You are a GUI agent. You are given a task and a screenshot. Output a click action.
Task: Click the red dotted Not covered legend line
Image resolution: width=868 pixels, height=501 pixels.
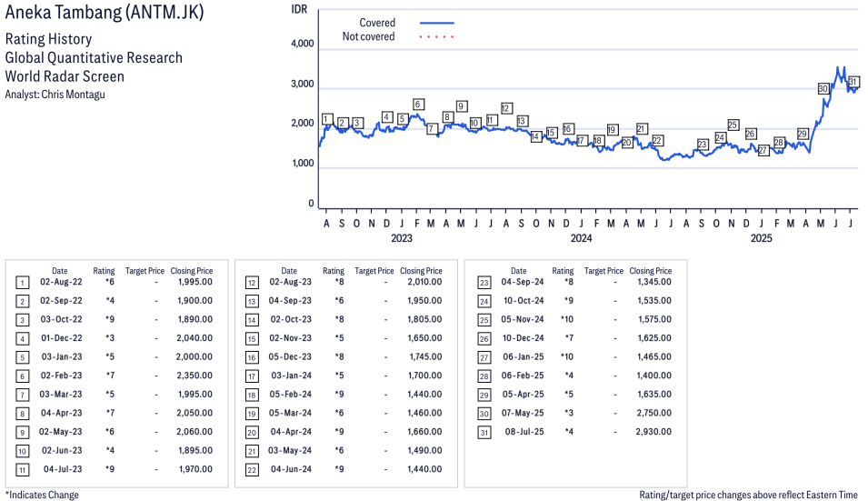tap(437, 37)
